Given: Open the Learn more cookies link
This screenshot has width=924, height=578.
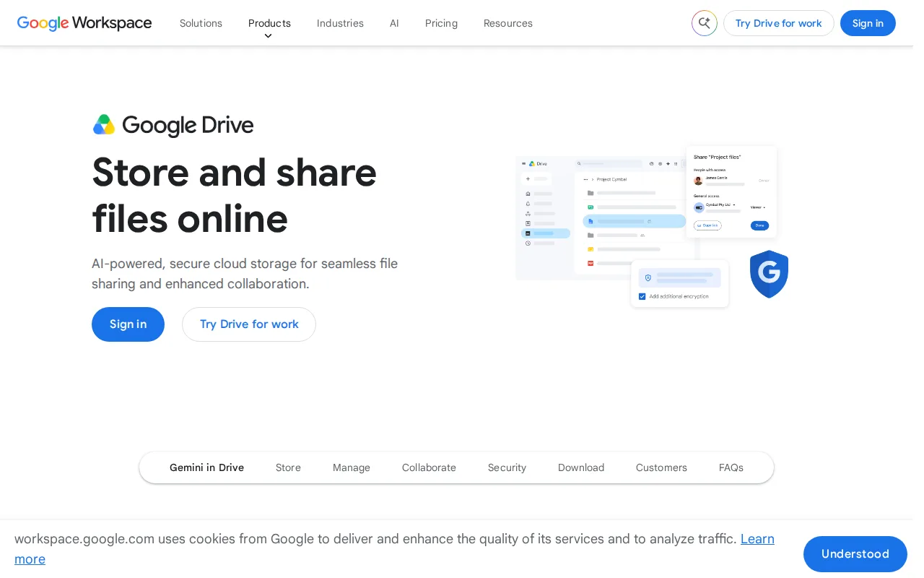Looking at the screenshot, I should tap(757, 539).
